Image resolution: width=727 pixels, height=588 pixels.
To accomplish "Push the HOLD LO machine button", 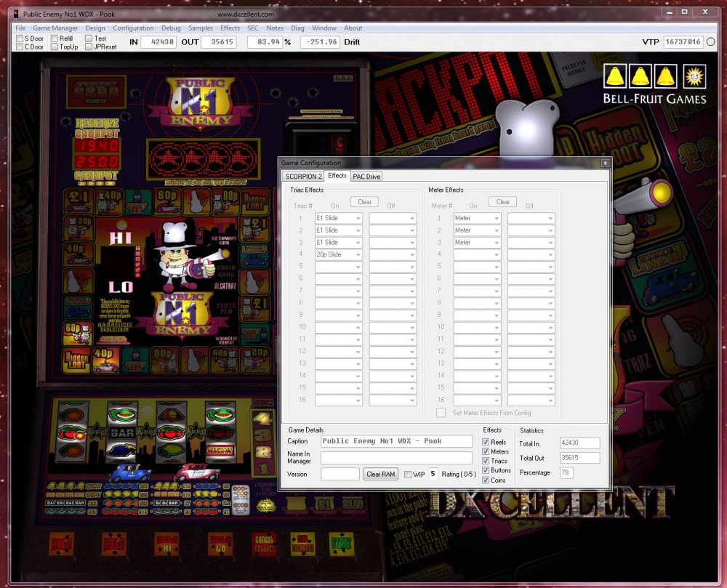I will (x=220, y=544).
